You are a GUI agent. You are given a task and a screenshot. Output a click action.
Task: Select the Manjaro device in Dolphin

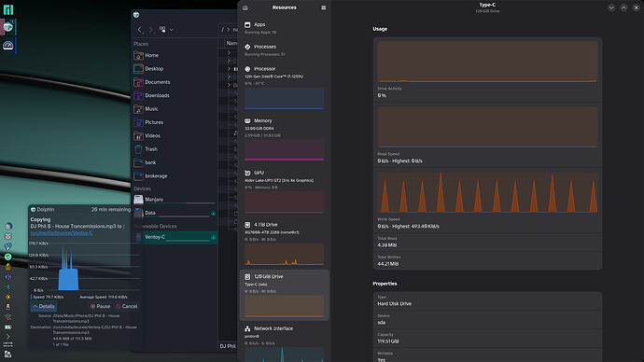click(x=175, y=200)
